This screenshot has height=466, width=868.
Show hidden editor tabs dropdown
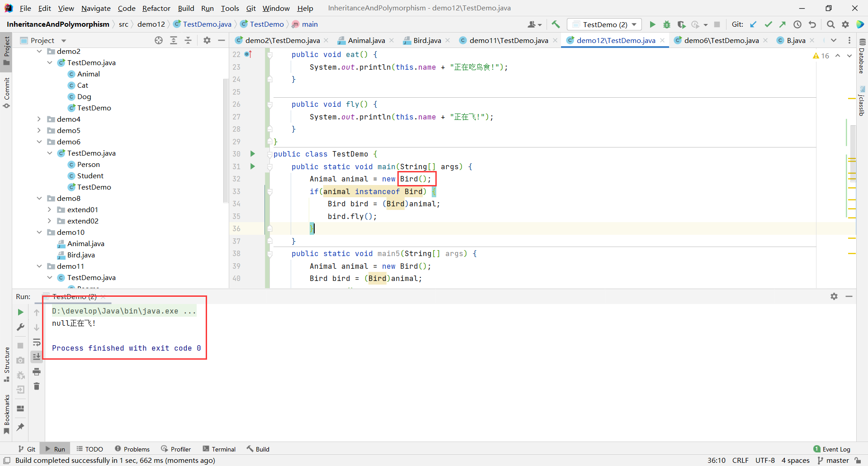pos(834,40)
